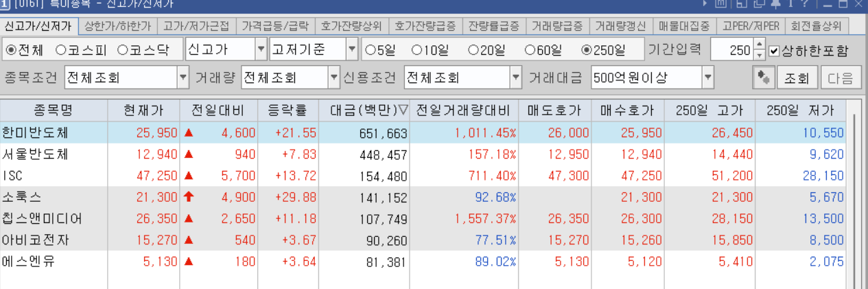868x289 pixels.
Task: Open the question mark help icon
Action: (x=805, y=3)
